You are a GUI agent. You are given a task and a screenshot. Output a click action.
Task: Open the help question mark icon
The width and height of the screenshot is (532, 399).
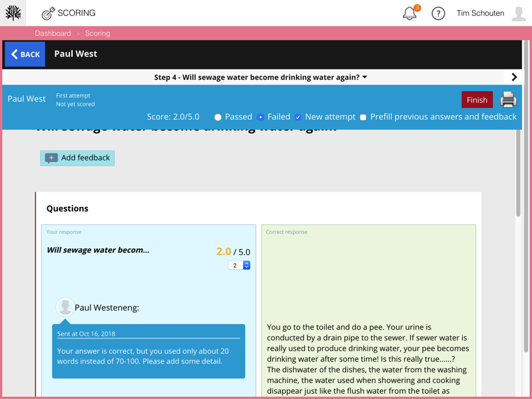438,13
